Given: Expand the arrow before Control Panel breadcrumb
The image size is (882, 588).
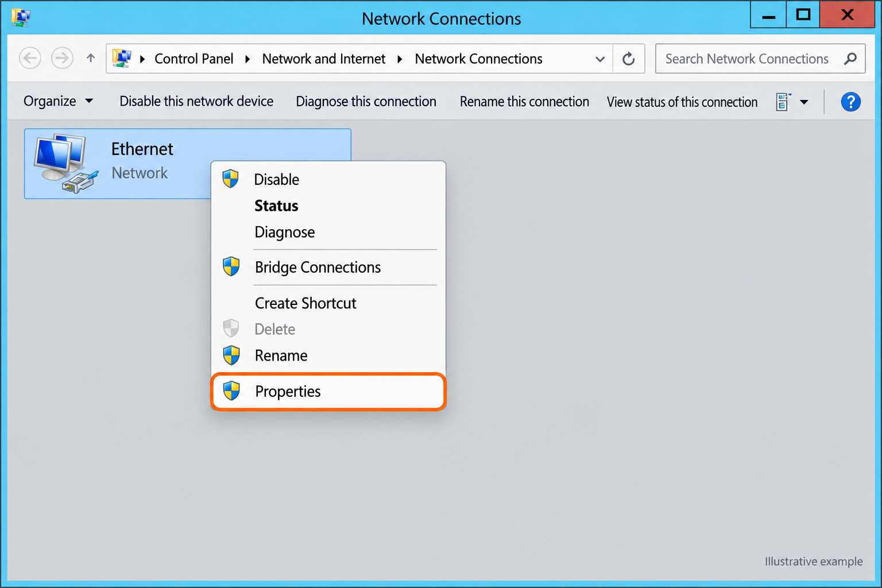Looking at the screenshot, I should click(x=142, y=59).
